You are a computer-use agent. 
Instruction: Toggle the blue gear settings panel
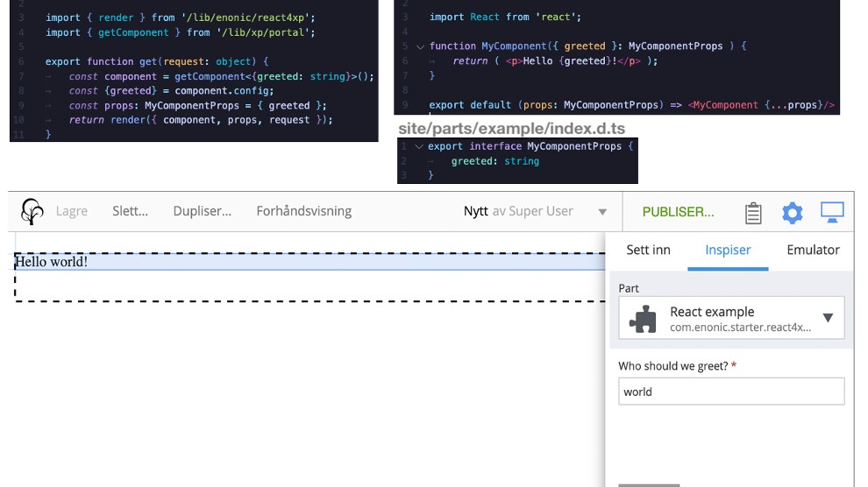[793, 212]
